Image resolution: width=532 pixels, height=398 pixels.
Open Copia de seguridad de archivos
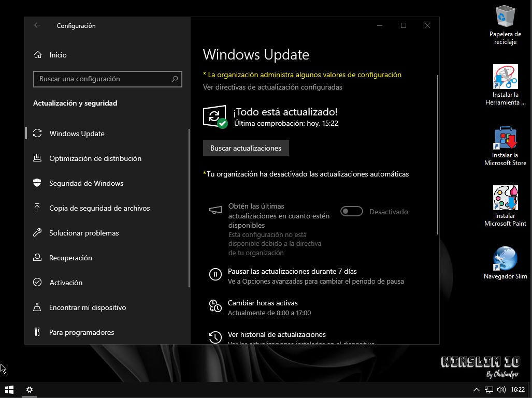(99, 208)
